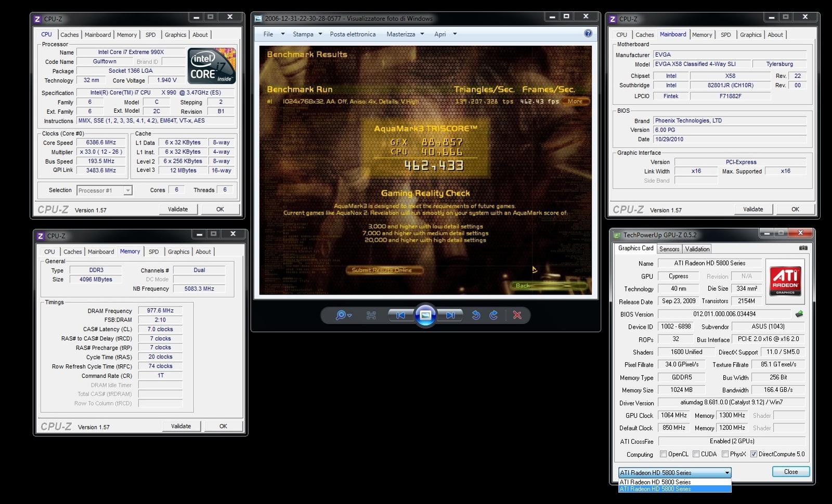Image resolution: width=832 pixels, height=504 pixels.
Task: Click the Intel Core i7 inside logo
Action: [x=212, y=66]
